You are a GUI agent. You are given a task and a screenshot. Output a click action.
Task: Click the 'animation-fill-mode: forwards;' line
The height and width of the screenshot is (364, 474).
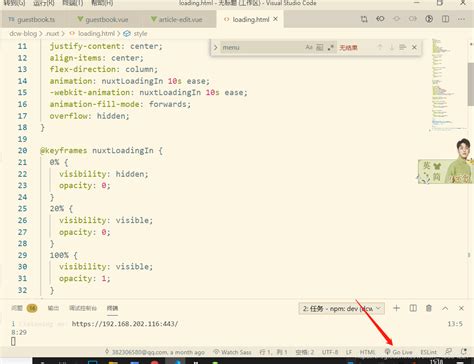coord(120,104)
